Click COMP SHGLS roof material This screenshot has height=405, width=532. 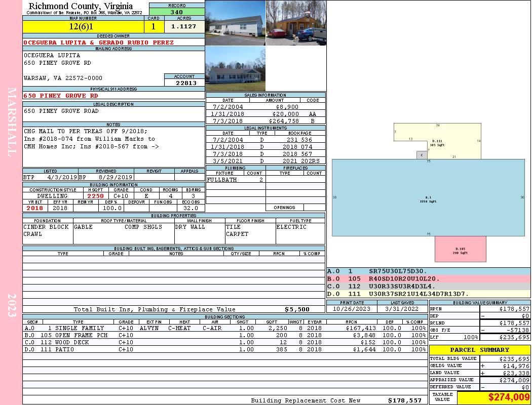coord(143,227)
